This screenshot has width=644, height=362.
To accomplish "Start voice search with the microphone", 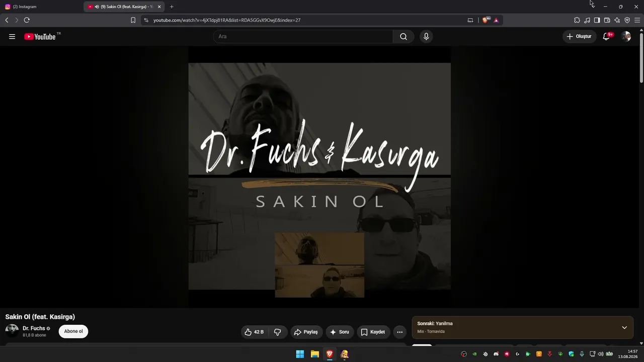I will pyautogui.click(x=426, y=37).
